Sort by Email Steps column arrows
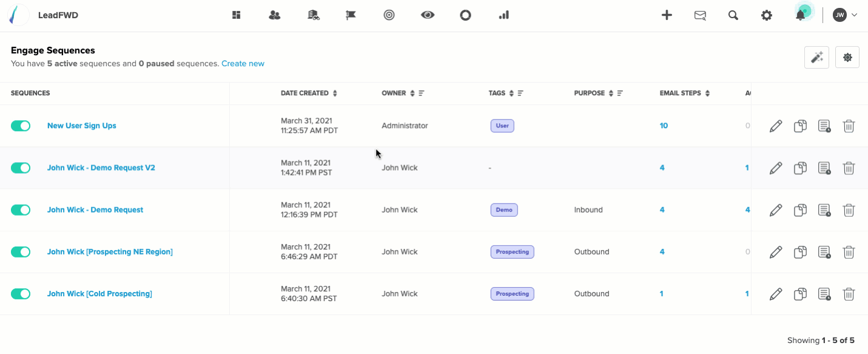Screen dimensions: 868x354 point(707,94)
